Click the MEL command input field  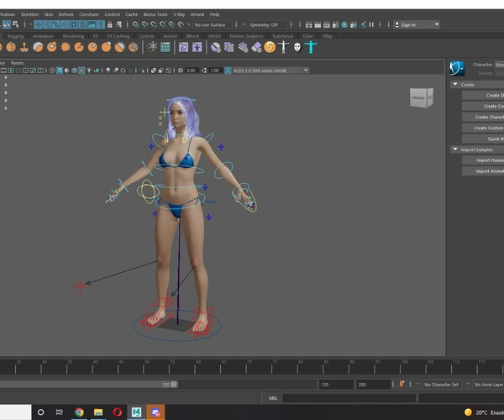349,398
